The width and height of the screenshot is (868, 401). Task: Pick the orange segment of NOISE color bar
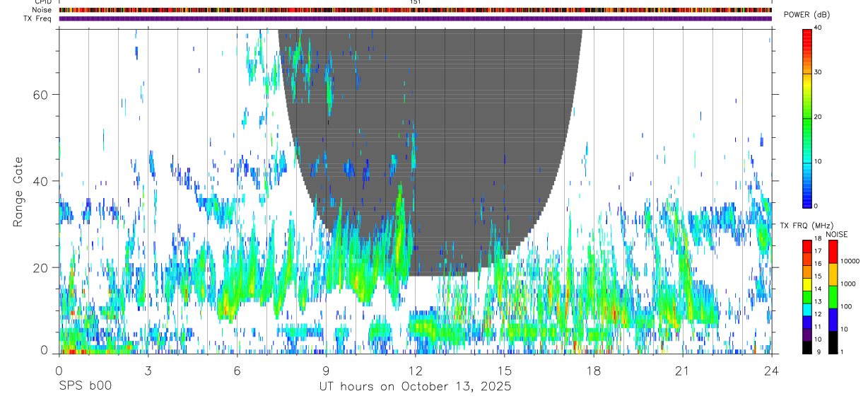[x=833, y=274]
